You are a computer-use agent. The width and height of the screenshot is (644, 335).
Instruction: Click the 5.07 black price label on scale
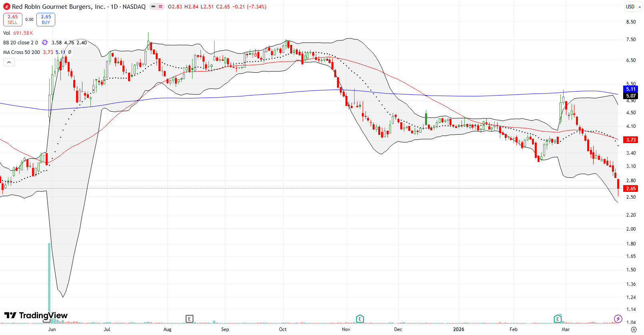coord(631,96)
